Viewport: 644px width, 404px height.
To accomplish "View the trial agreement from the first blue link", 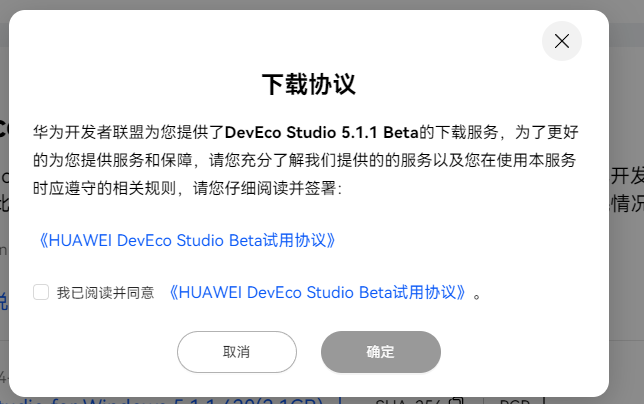I will [186, 241].
